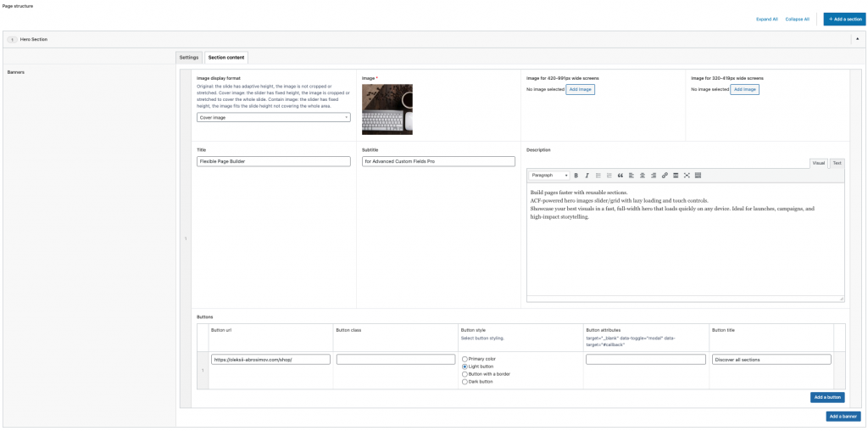Image resolution: width=868 pixels, height=431 pixels.
Task: Click Collapse All link
Action: coord(797,20)
